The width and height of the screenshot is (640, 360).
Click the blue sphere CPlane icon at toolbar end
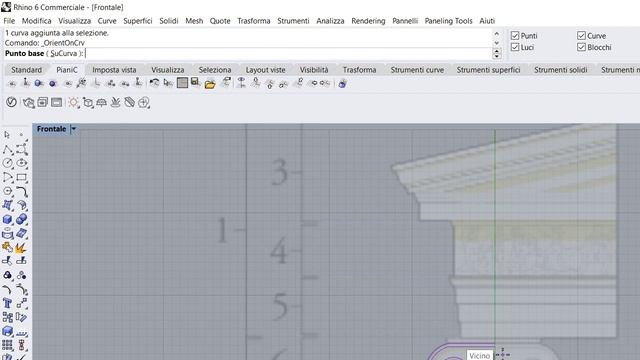[342, 83]
